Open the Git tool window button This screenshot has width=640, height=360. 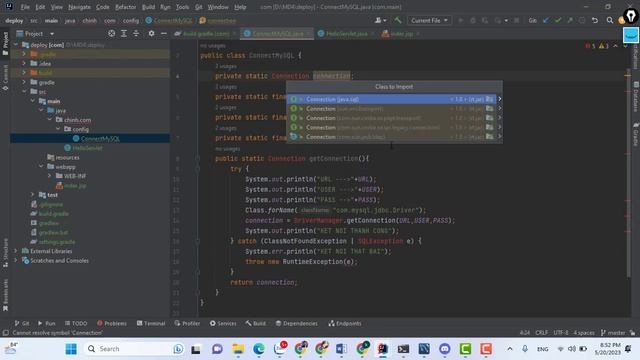pyautogui.click(x=22, y=323)
